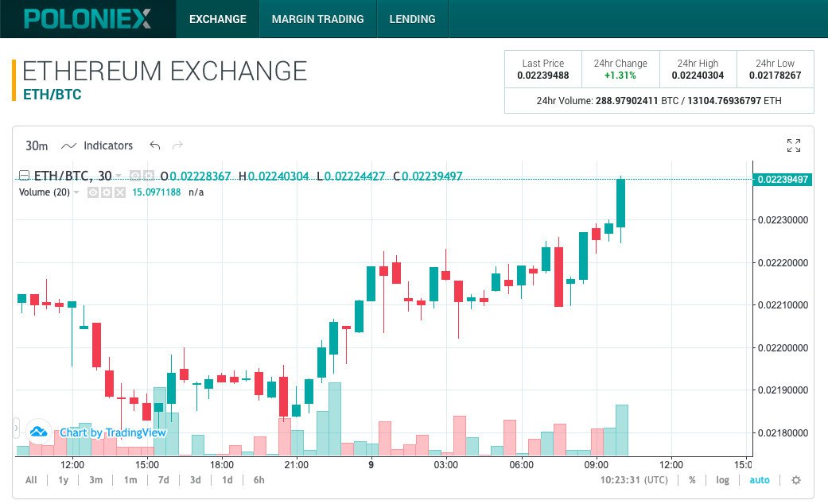Toggle visibility of ETH/BTC series
This screenshot has width=828, height=504.
[135, 176]
